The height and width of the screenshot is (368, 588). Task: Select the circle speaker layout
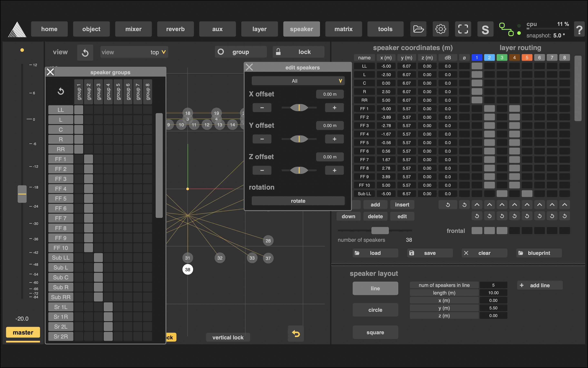pyautogui.click(x=375, y=310)
